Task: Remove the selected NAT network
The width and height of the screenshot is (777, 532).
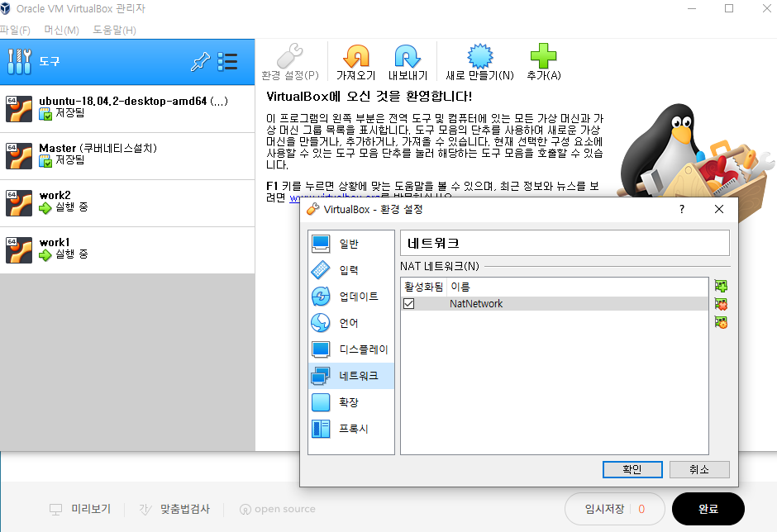Action: pos(721,304)
